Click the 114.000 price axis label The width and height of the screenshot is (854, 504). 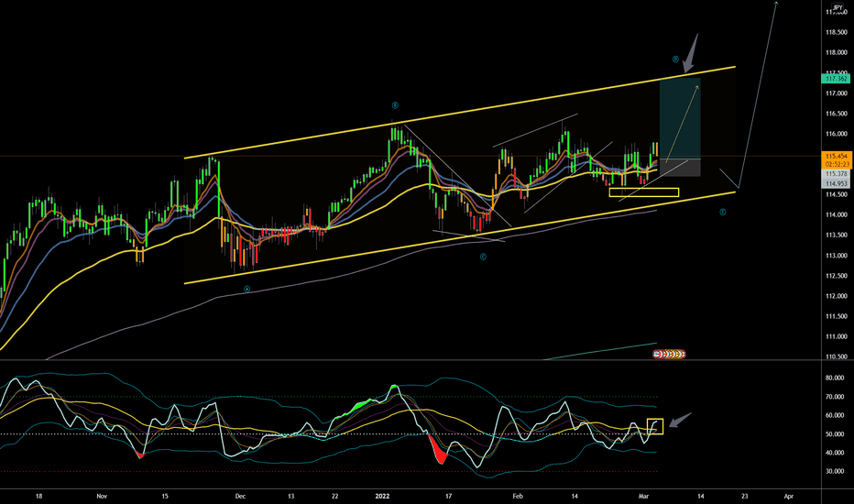pyautogui.click(x=836, y=214)
